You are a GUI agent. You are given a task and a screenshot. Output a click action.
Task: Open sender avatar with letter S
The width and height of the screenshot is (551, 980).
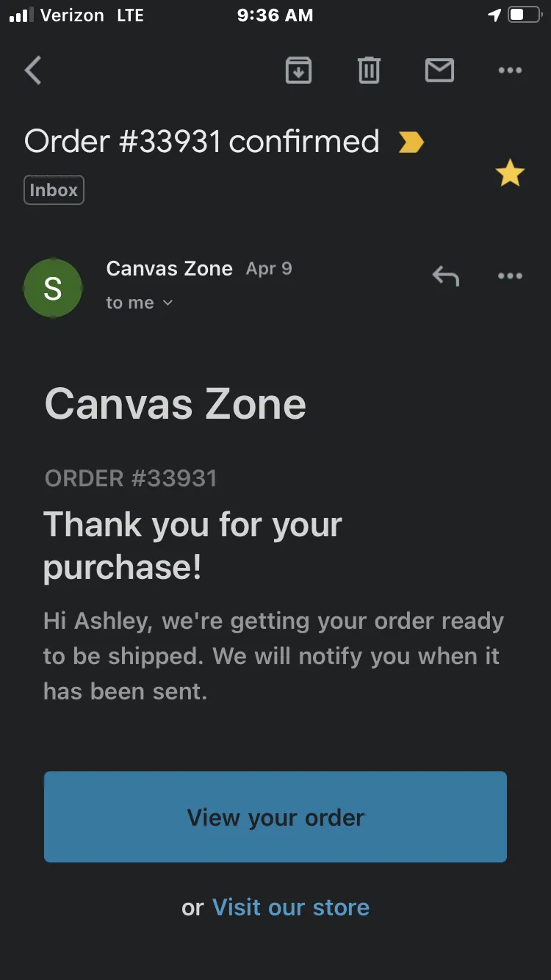coord(53,288)
